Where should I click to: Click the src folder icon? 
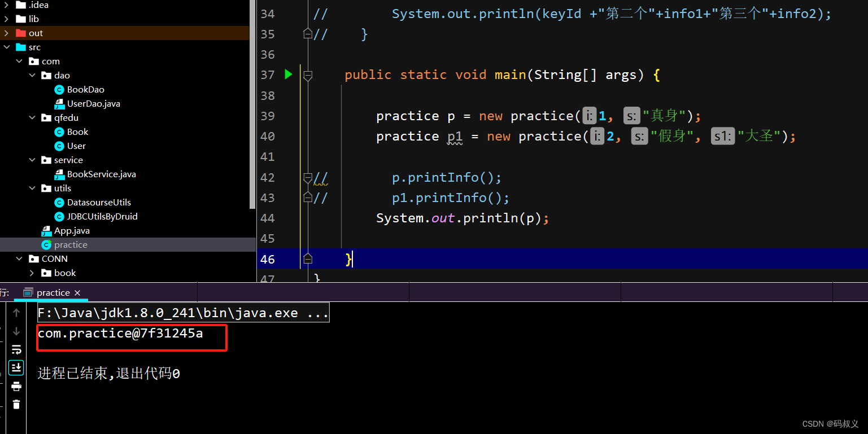pos(21,47)
